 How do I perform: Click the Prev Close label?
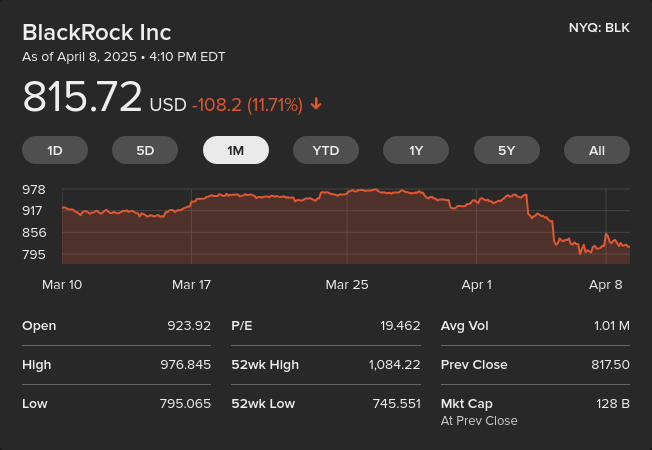pyautogui.click(x=474, y=364)
